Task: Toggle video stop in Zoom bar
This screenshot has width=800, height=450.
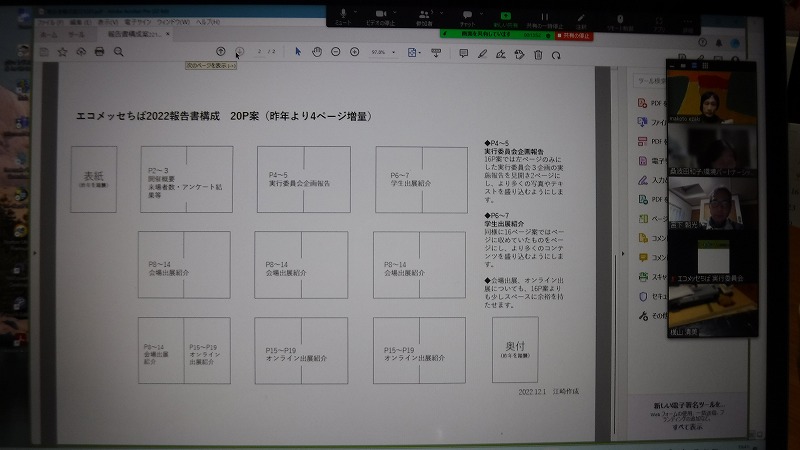Action: tap(382, 12)
